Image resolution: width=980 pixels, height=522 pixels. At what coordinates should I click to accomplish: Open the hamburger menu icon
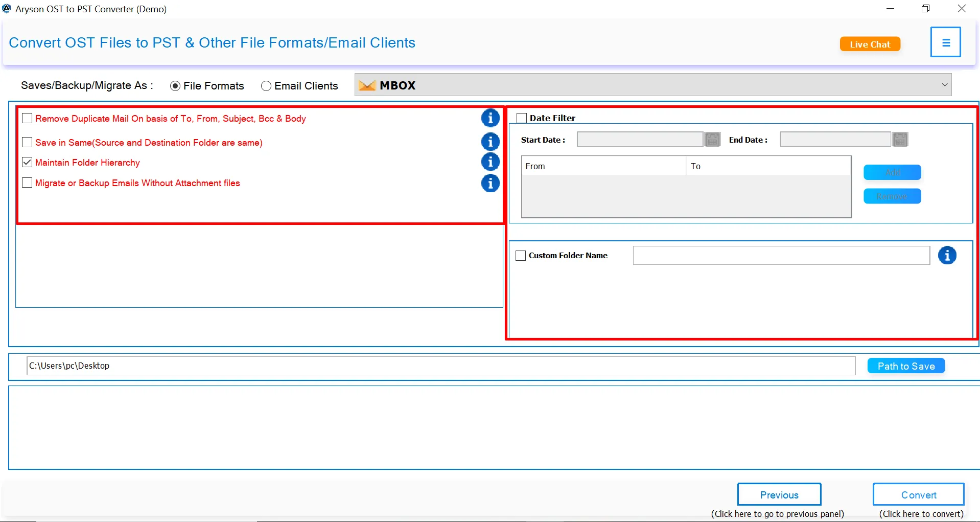[x=945, y=42]
